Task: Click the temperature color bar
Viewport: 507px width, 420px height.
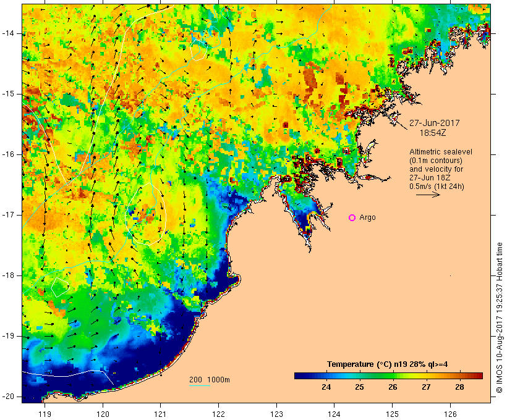Action: 388,376
